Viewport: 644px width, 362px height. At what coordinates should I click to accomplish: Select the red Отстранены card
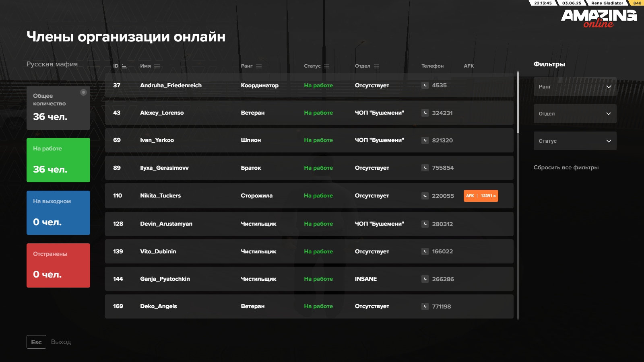pos(58,265)
